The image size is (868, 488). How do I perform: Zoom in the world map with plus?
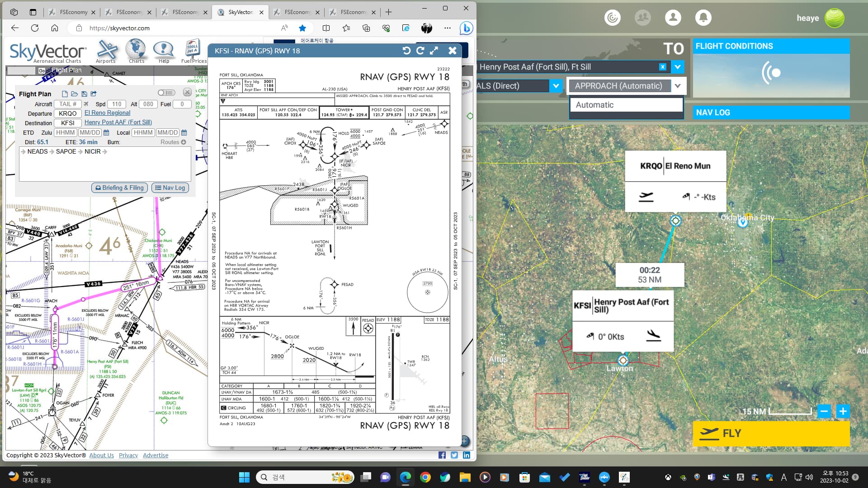[843, 412]
